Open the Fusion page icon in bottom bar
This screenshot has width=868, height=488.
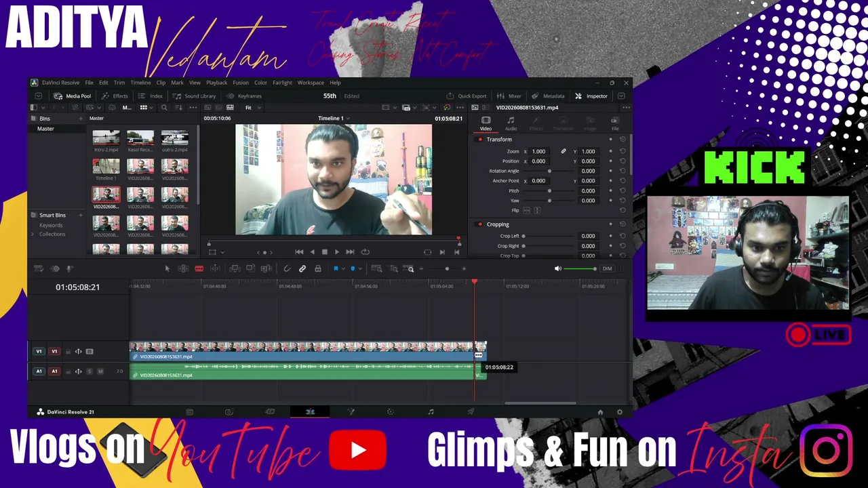coord(351,412)
